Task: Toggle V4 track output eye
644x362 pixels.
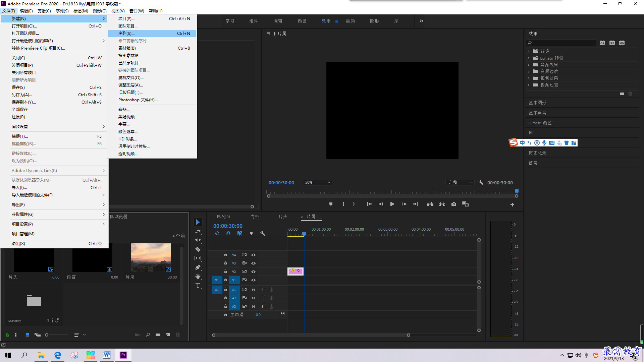Action: 254,255
